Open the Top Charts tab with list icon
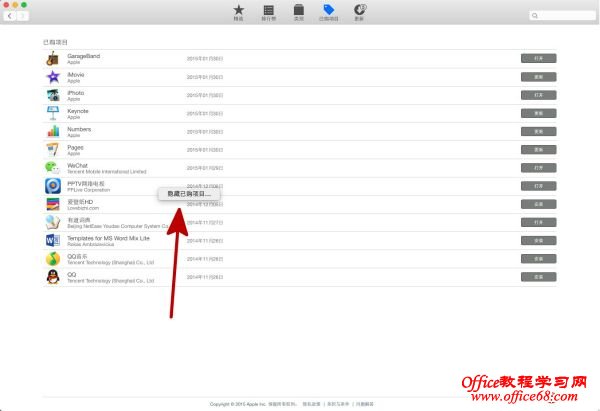Screen dimensions: 600x411 tap(269, 13)
